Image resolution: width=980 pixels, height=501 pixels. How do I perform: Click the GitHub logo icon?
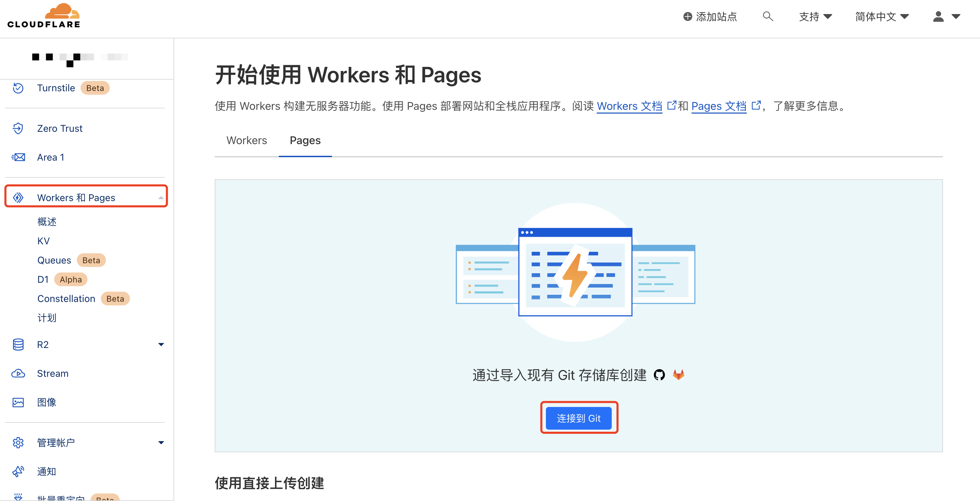(659, 375)
